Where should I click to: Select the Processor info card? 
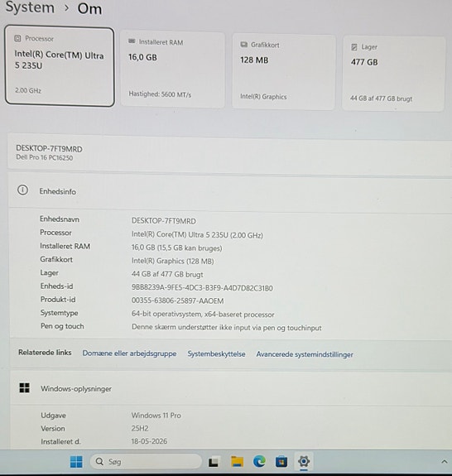[x=60, y=67]
